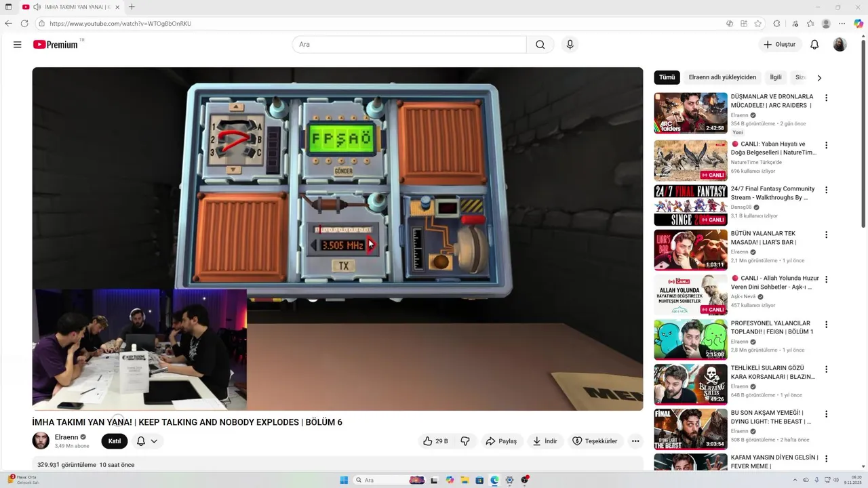Click the Oluştur create button
This screenshot has height=488, width=868.
click(x=780, y=45)
